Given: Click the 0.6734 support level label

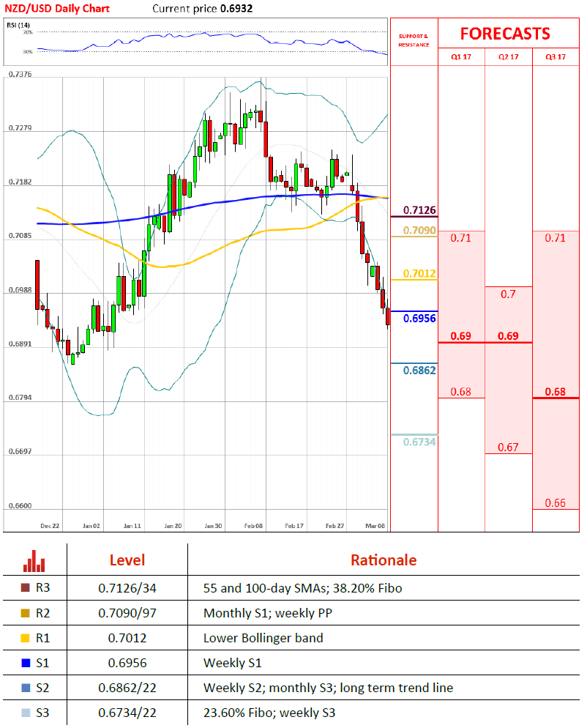Looking at the screenshot, I should [419, 442].
